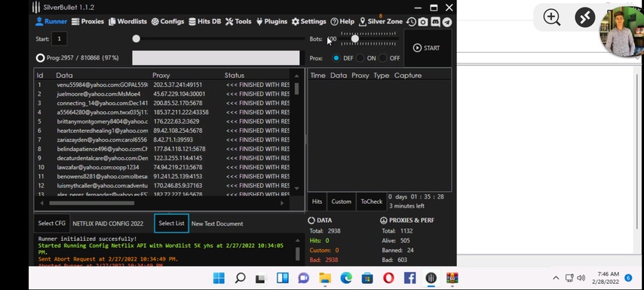Viewport: 644px width, 290px height.
Task: Open the Widgets taskbar icon
Action: pyautogui.click(x=283, y=278)
